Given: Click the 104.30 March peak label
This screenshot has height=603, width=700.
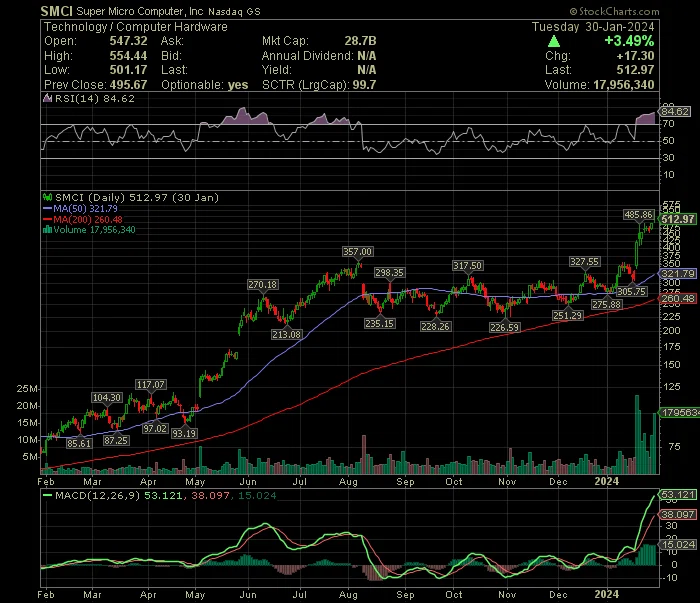Looking at the screenshot, I should tap(107, 398).
